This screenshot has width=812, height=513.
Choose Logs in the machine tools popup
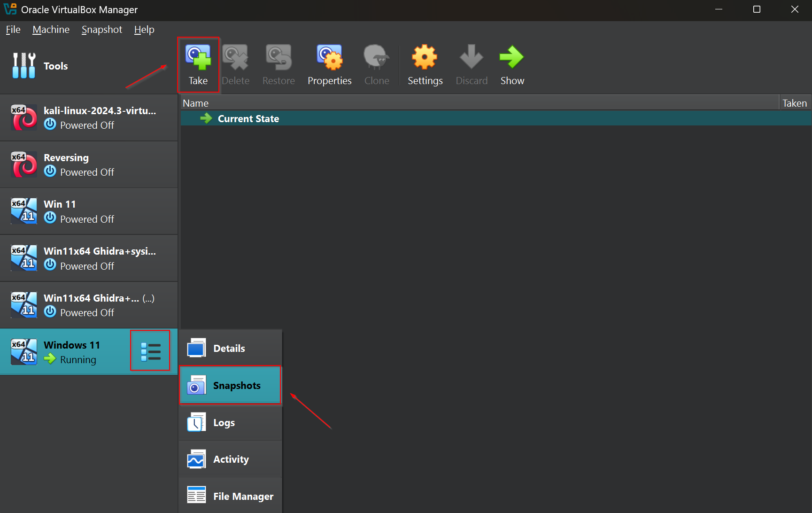(230, 422)
